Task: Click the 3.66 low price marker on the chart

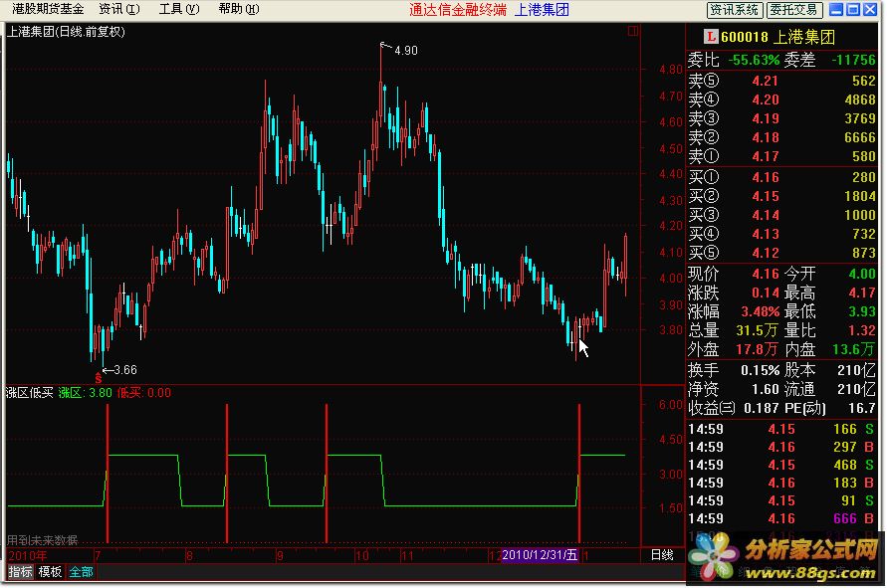Action: coord(125,370)
